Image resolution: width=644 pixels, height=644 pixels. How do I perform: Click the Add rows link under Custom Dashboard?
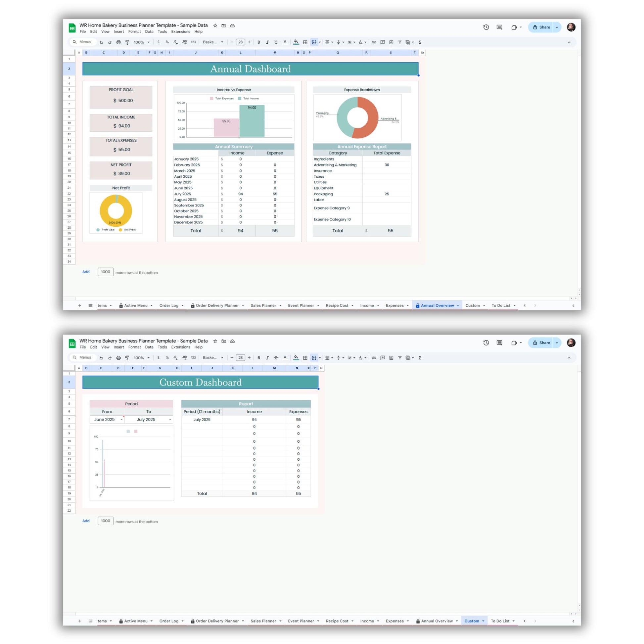86,521
